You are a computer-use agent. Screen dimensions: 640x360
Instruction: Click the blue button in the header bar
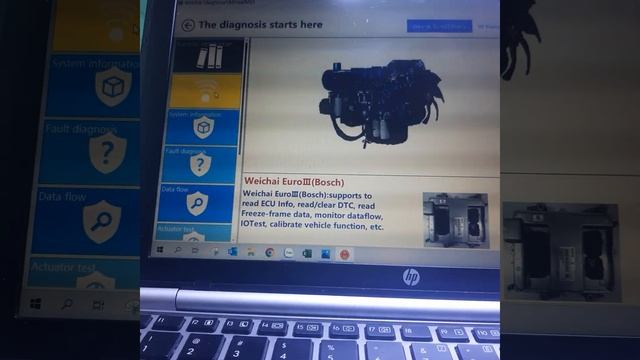(439, 27)
